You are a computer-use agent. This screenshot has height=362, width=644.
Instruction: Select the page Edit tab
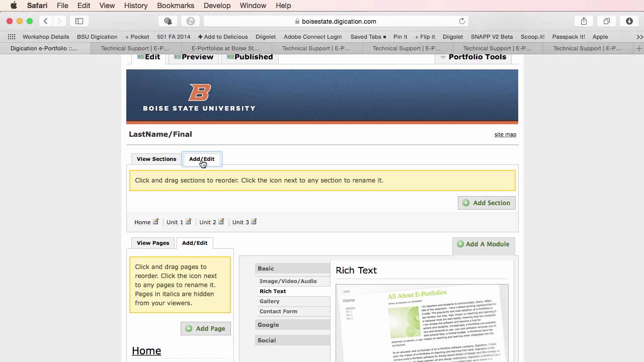click(x=149, y=57)
